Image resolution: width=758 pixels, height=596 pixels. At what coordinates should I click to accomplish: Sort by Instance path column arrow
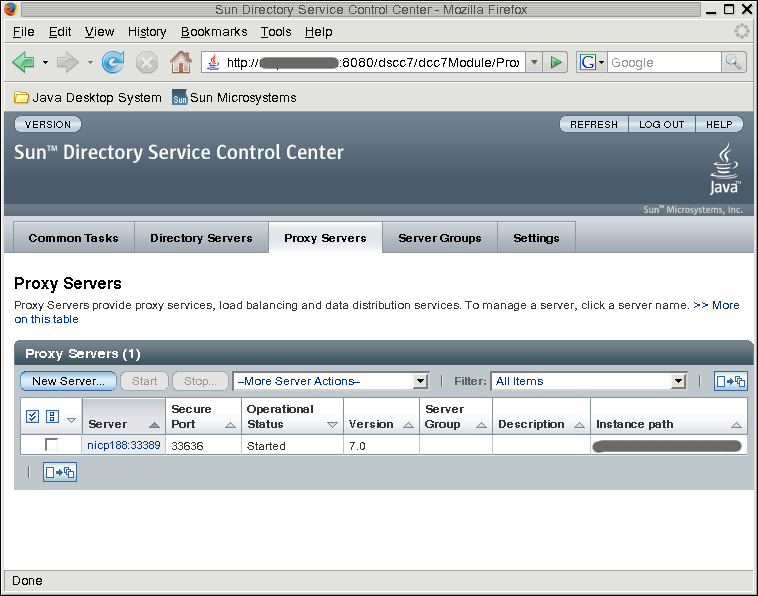pyautogui.click(x=736, y=425)
